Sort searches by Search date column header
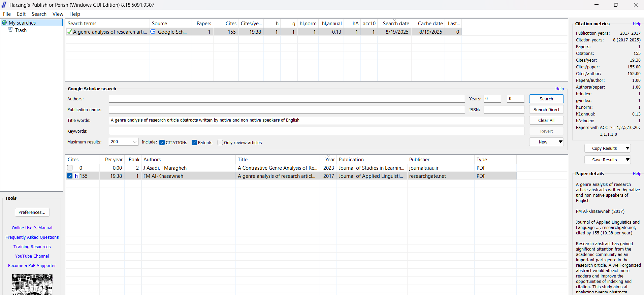This screenshot has height=295, width=644. (x=394, y=23)
